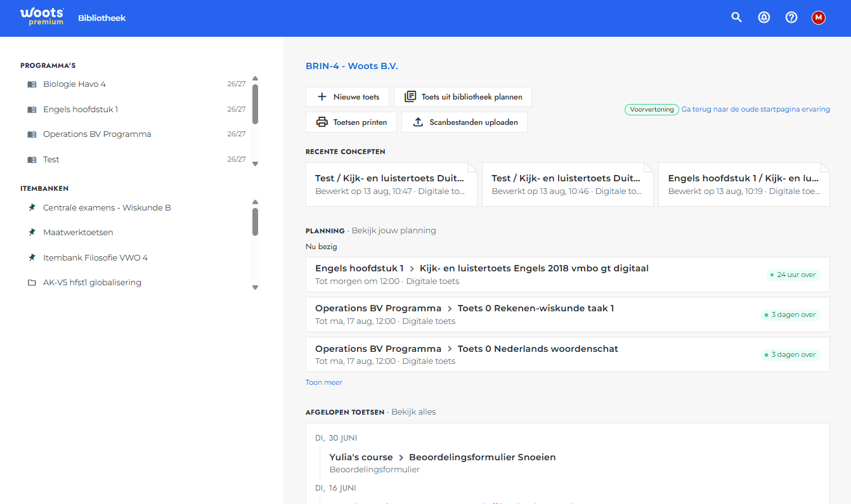Click the book icon beside Engels hoofdstuk 1
The width and height of the screenshot is (851, 504).
(32, 110)
